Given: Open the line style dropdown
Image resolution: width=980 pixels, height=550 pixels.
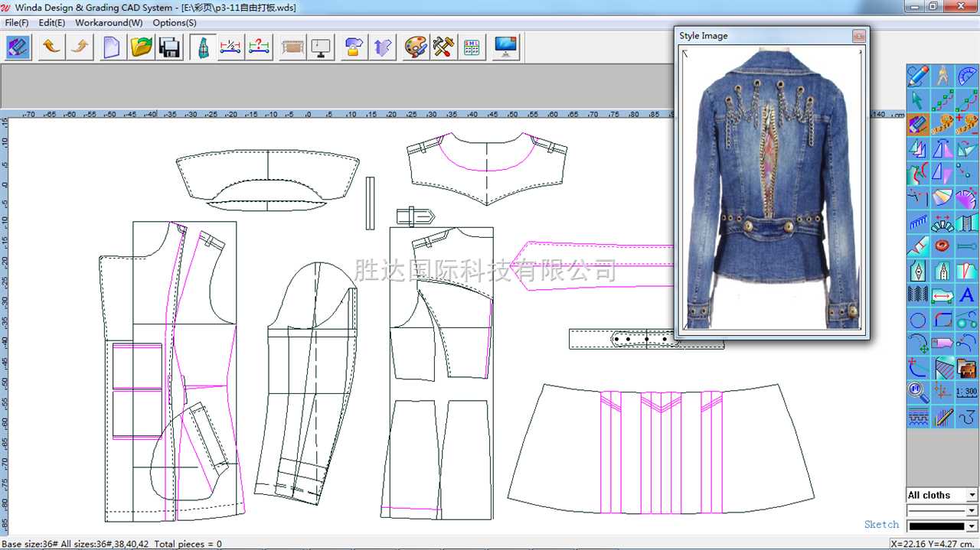Looking at the screenshot, I should coord(942,510).
